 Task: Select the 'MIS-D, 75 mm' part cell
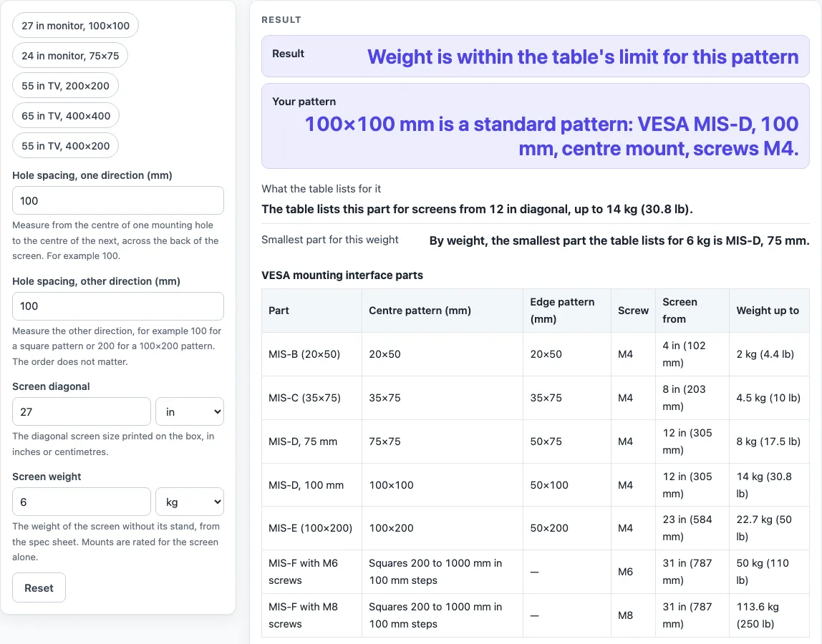312,441
